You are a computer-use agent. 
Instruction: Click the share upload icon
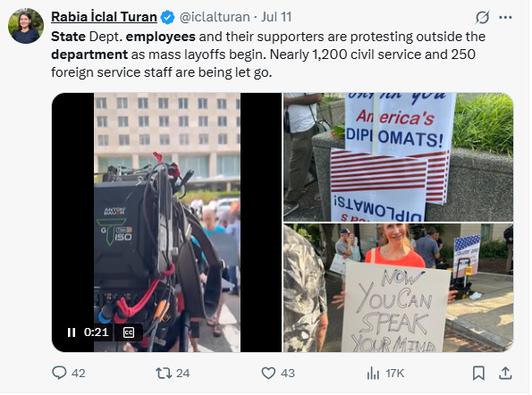(505, 373)
